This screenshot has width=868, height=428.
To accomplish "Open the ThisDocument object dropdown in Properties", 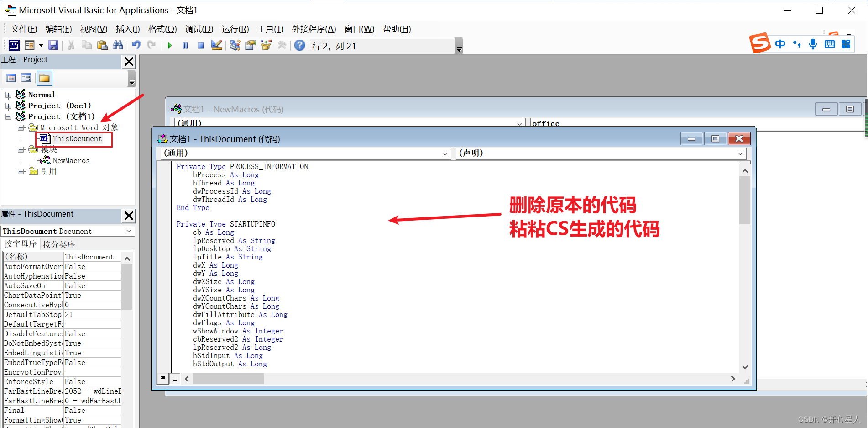I will coord(129,231).
